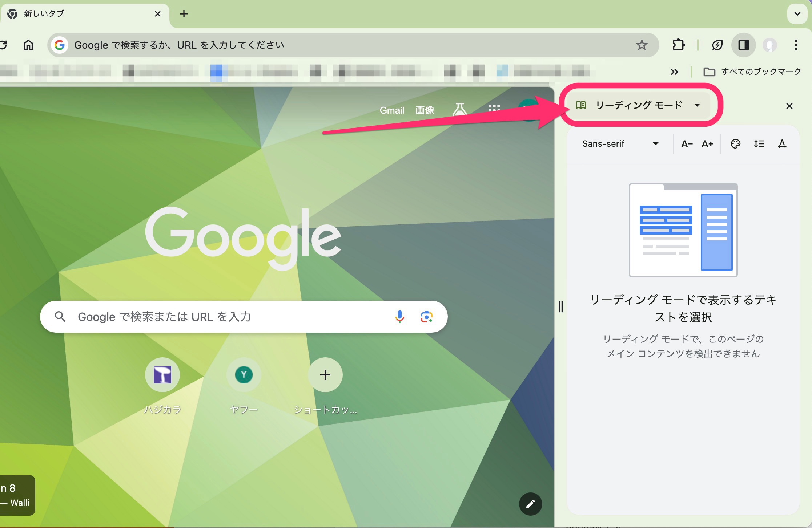Open the letter spacing options icon

pos(782,144)
